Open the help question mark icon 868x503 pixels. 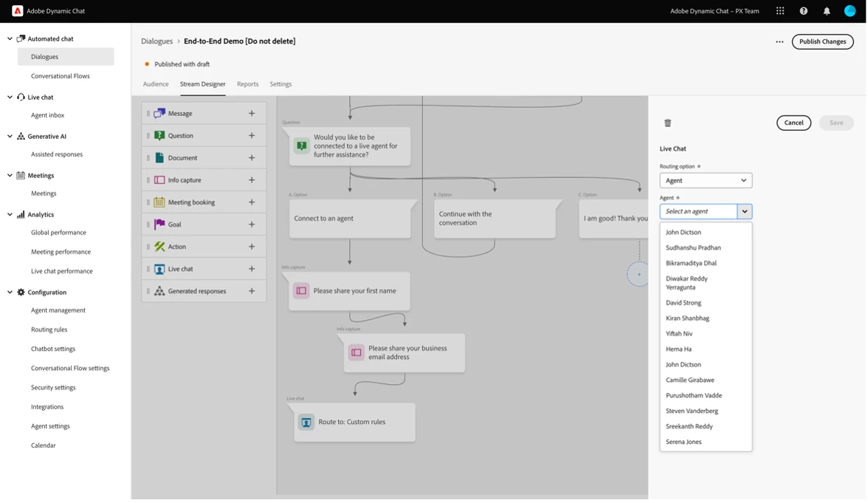[803, 11]
